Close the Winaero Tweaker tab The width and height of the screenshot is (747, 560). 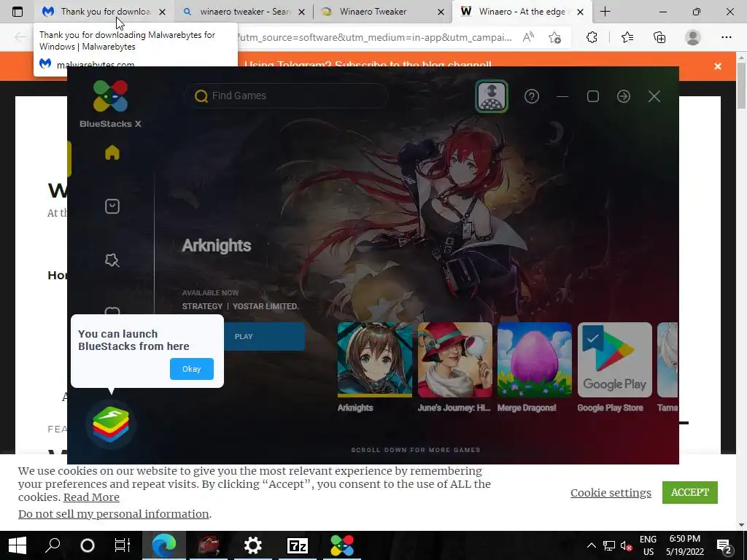click(441, 12)
